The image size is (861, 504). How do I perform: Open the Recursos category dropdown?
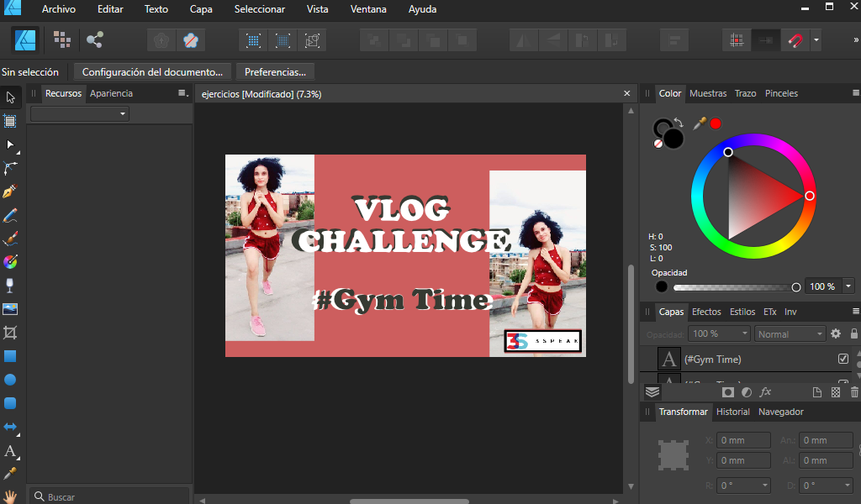click(80, 113)
